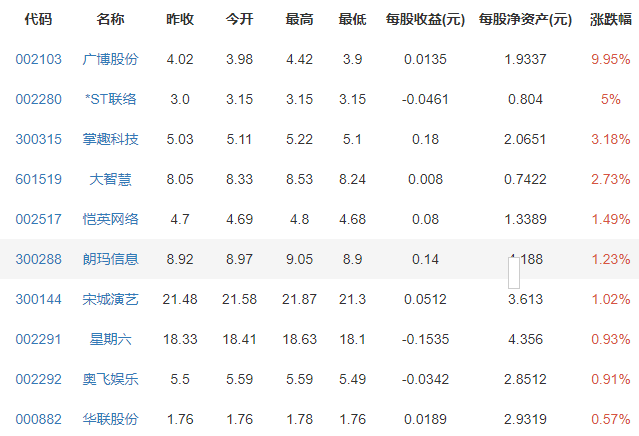Open 宋城演艺 stock name link
The height and width of the screenshot is (436, 639).
coord(110,299)
